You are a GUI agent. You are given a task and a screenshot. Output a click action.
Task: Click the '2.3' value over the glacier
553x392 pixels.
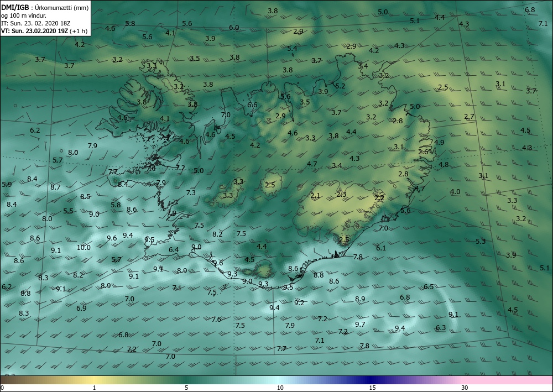pos(341,194)
